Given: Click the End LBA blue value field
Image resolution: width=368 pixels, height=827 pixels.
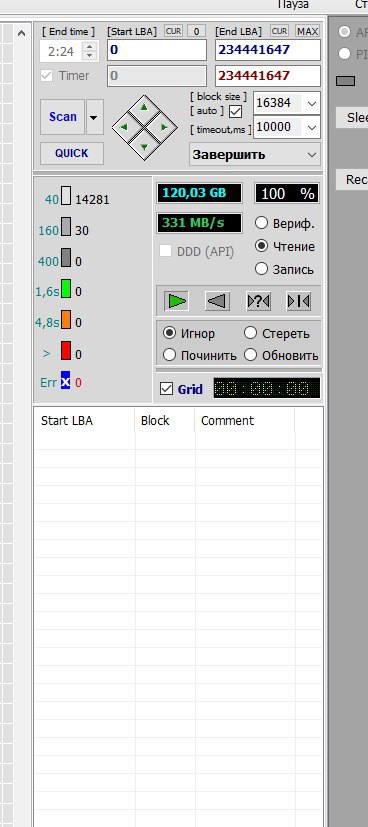Looking at the screenshot, I should (268, 50).
